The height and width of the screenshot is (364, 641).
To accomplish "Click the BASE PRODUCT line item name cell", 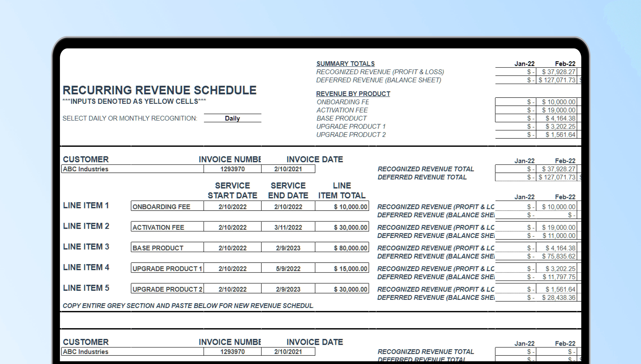I will click(167, 247).
